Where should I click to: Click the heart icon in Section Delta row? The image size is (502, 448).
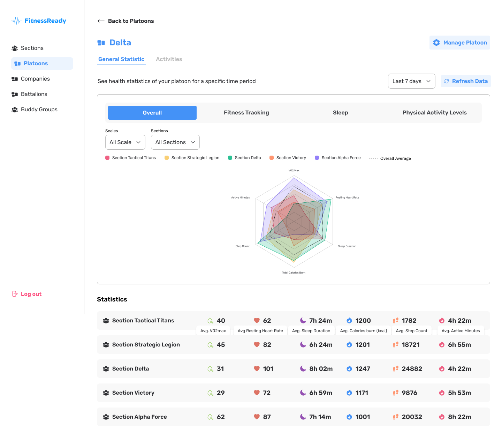tap(257, 368)
